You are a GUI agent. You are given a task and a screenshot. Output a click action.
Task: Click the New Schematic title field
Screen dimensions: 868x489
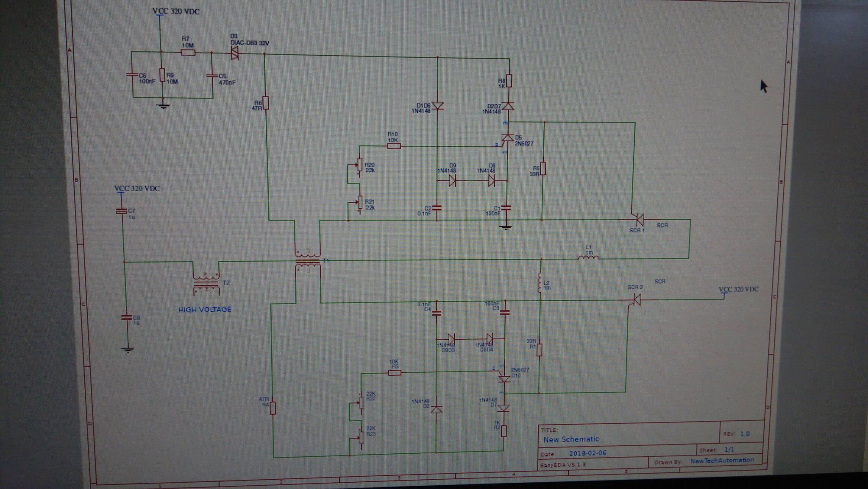pyautogui.click(x=571, y=439)
